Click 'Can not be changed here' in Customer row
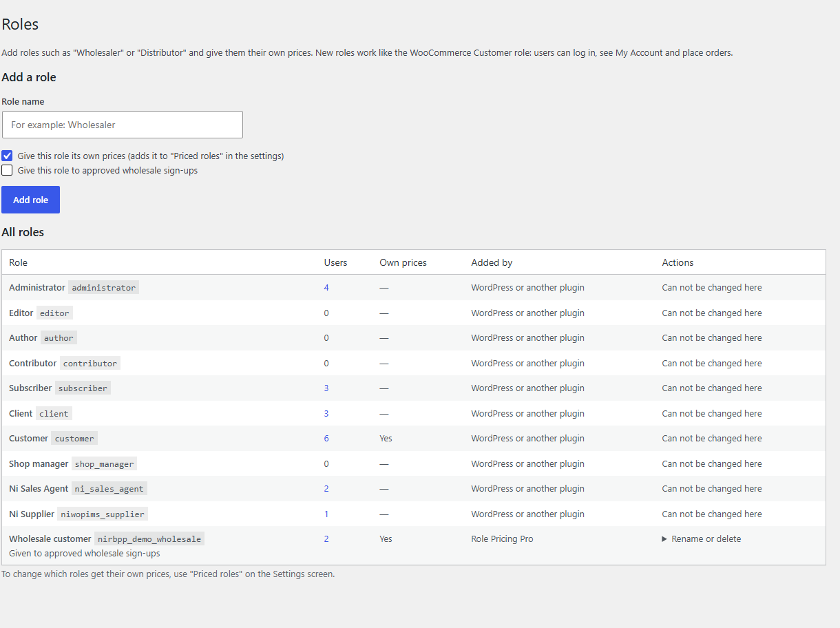 (712, 439)
